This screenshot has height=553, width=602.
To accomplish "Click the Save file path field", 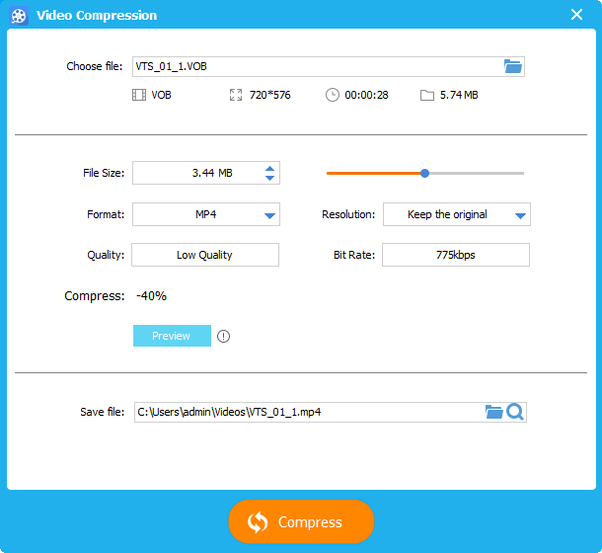I will pyautogui.click(x=330, y=412).
